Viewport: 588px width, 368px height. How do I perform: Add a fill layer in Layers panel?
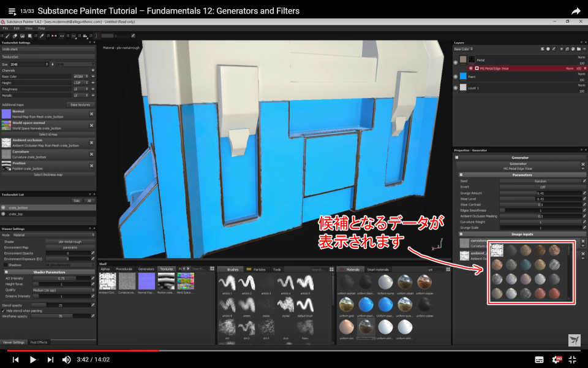pyautogui.click(x=567, y=49)
